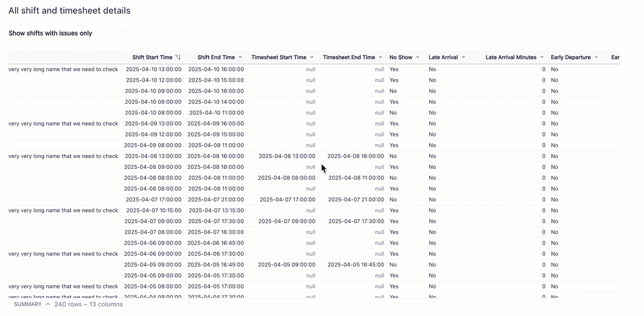
Task: Click shift end cell 2025-04-07 16:30:00
Action: coord(216,232)
